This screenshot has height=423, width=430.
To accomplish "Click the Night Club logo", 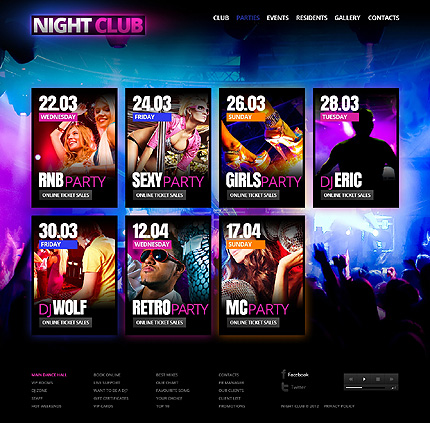I will tap(88, 25).
